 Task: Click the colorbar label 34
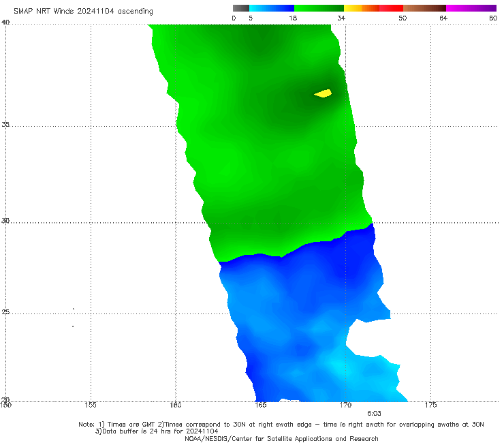point(341,18)
